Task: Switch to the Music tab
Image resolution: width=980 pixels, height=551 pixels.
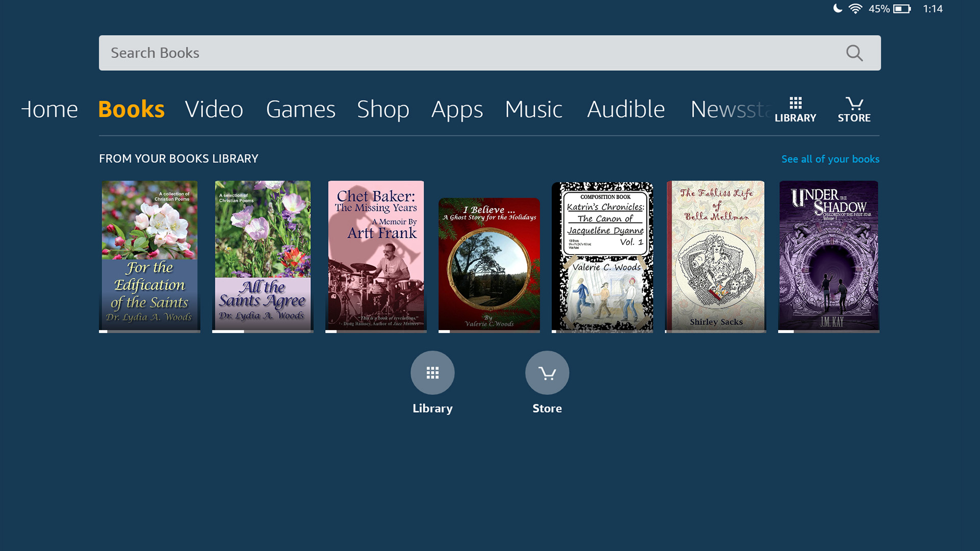Action: pyautogui.click(x=533, y=109)
